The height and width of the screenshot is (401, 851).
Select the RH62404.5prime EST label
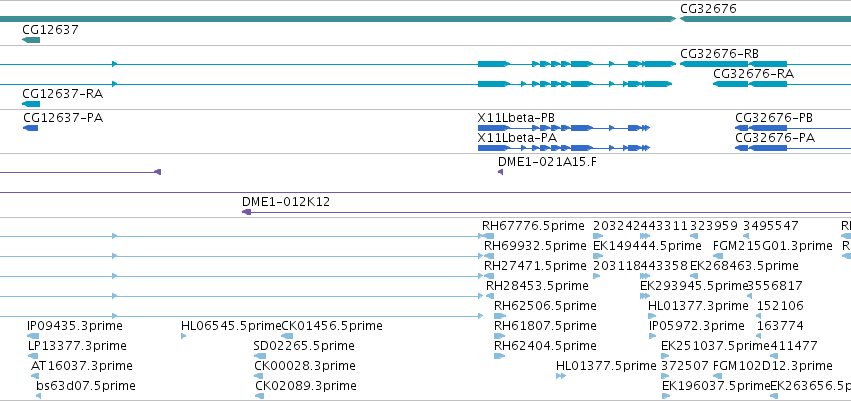pos(545,346)
